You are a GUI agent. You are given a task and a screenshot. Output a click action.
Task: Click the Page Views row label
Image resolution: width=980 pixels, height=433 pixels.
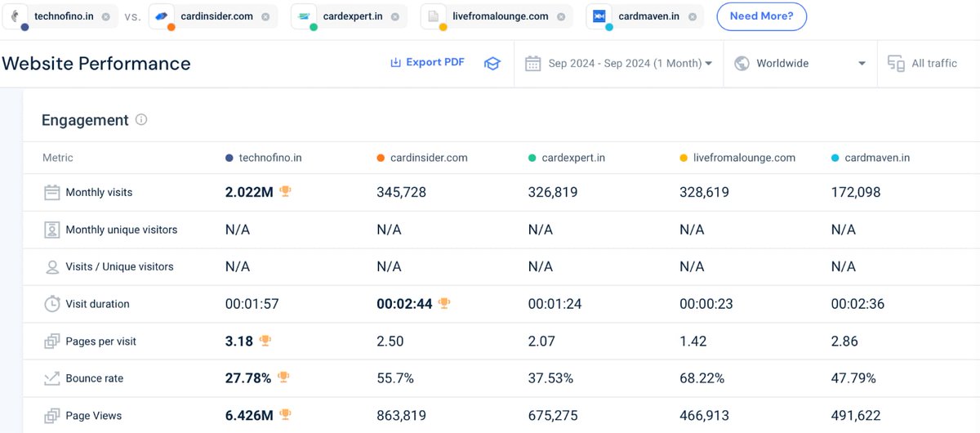click(x=94, y=416)
